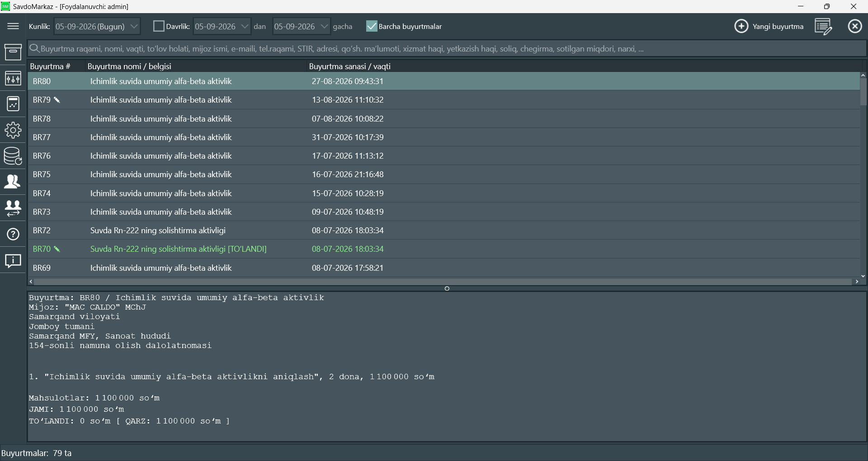Image resolution: width=868 pixels, height=461 pixels.
Task: Select order row BR72
Action: pos(443,230)
